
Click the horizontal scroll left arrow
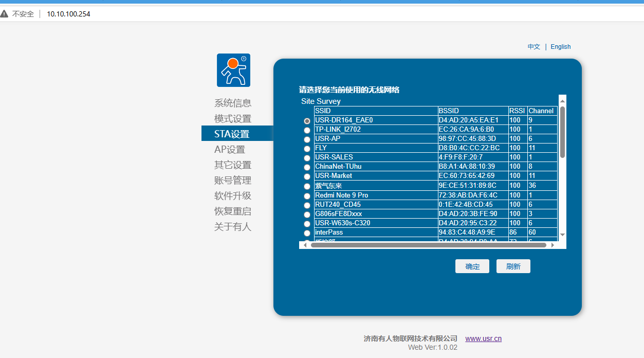(305, 245)
